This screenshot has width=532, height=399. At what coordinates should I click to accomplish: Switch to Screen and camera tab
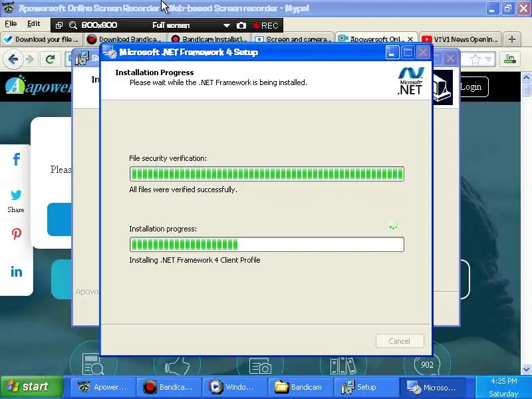click(x=292, y=39)
